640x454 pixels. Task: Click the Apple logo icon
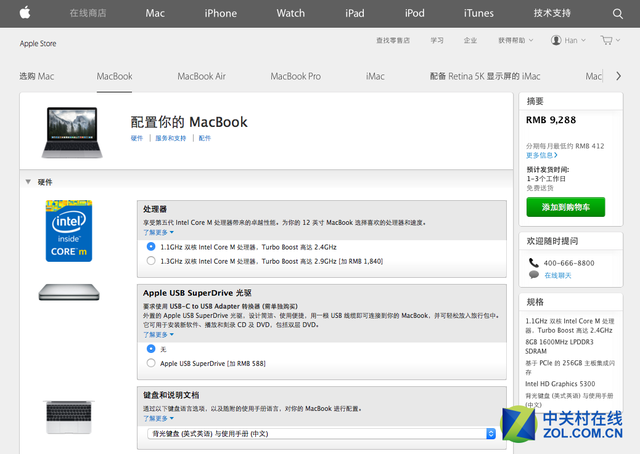(25, 13)
